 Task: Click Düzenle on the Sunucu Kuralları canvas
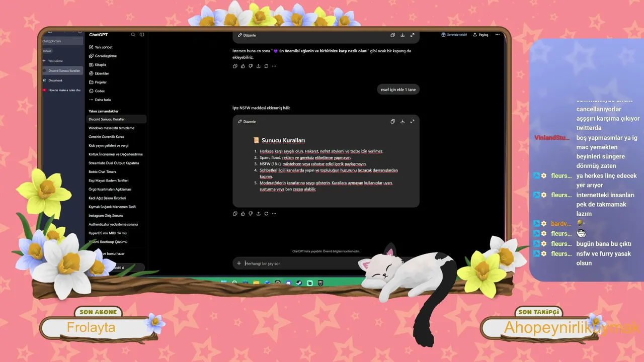tap(247, 122)
